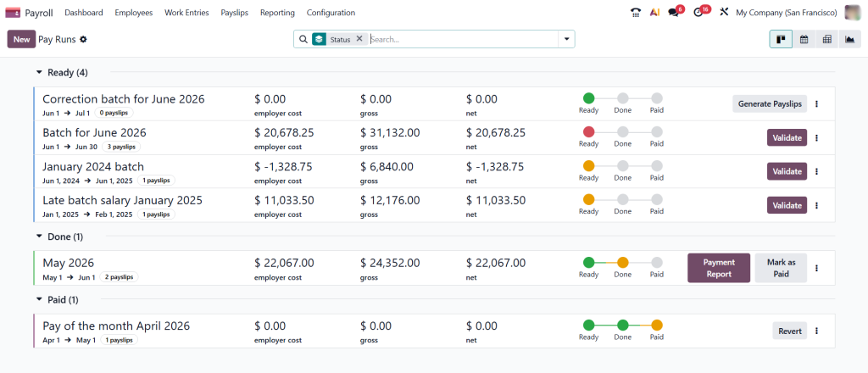Click Mark as Paid for May 2026
Screen dimensions: 868x373
[x=781, y=268]
